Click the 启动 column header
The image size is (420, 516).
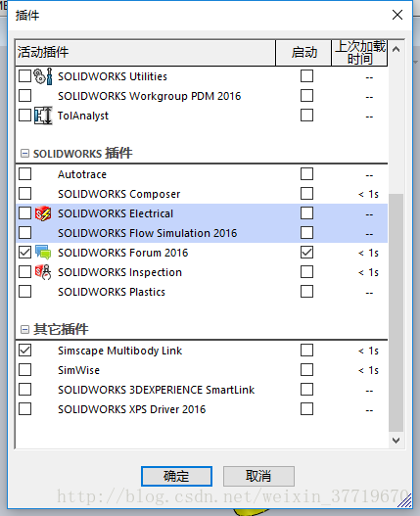(303, 53)
